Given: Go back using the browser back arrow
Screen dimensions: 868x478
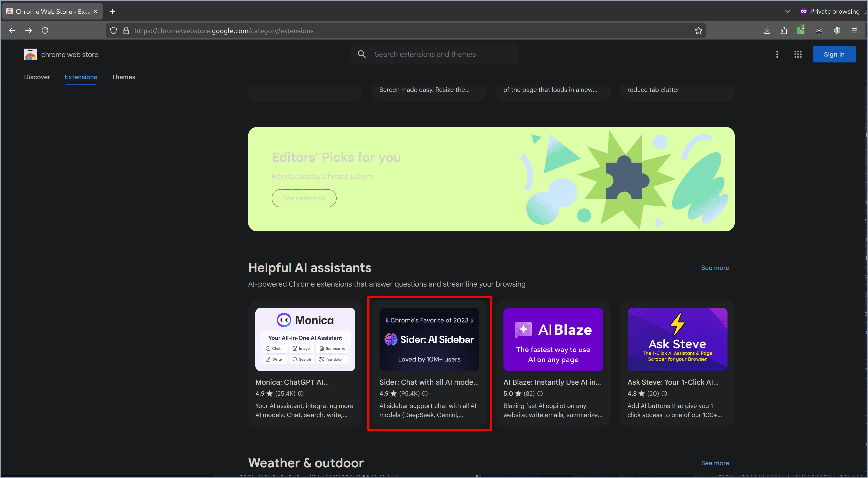Looking at the screenshot, I should pyautogui.click(x=12, y=31).
